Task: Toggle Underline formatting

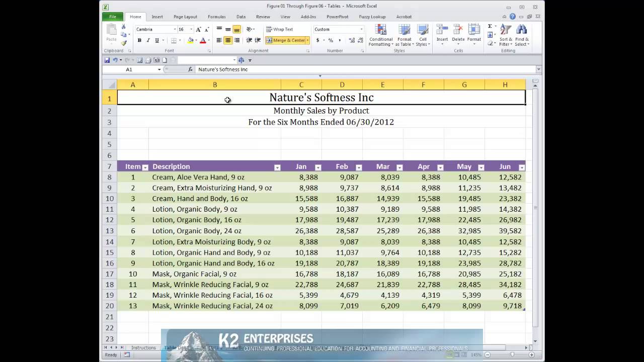Action: (157, 40)
